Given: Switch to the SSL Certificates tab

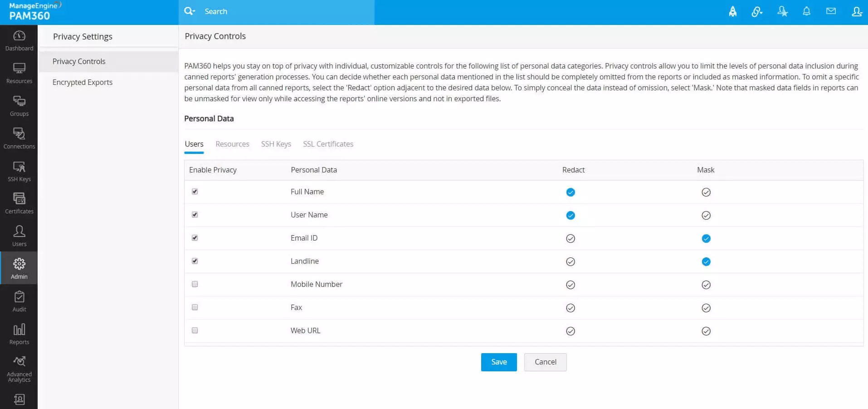Looking at the screenshot, I should [328, 144].
